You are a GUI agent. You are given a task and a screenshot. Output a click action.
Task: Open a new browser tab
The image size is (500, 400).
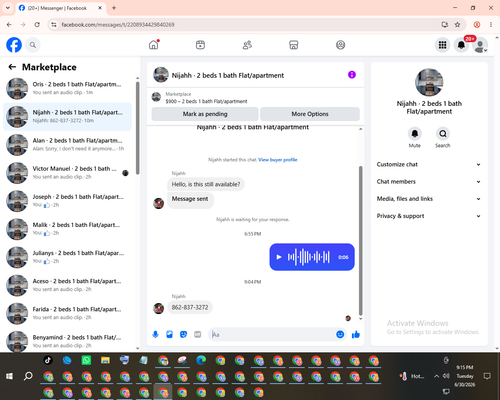point(114,8)
